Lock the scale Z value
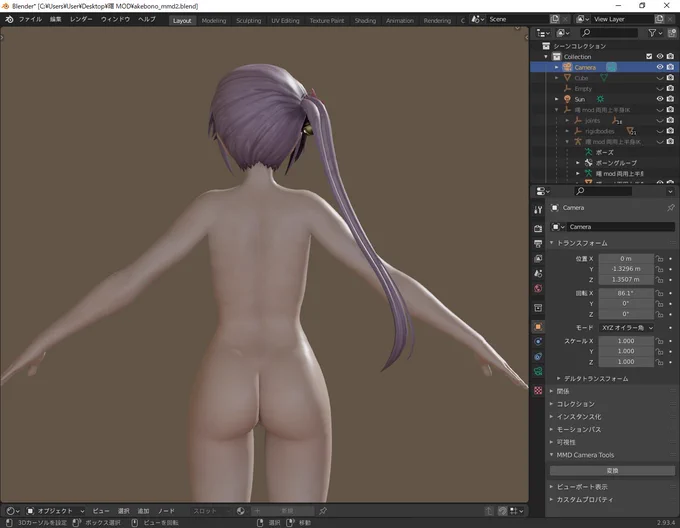This screenshot has height=528, width=680. 660,362
